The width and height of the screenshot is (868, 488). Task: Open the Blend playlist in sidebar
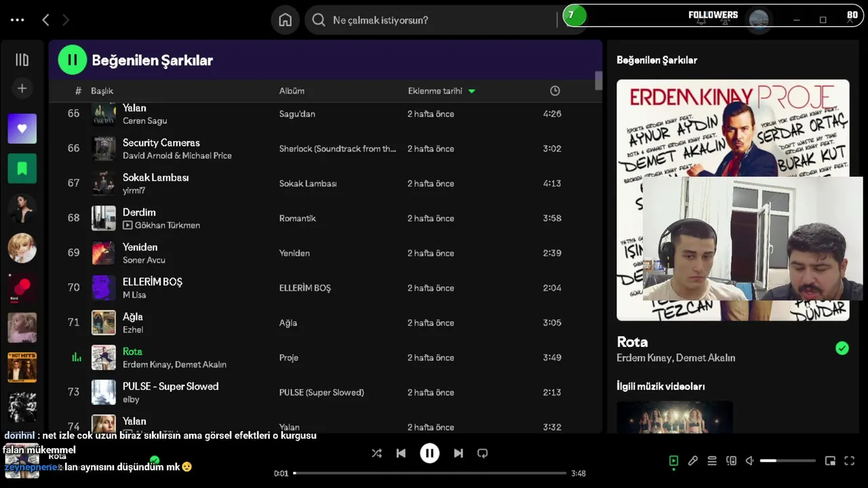(x=22, y=287)
